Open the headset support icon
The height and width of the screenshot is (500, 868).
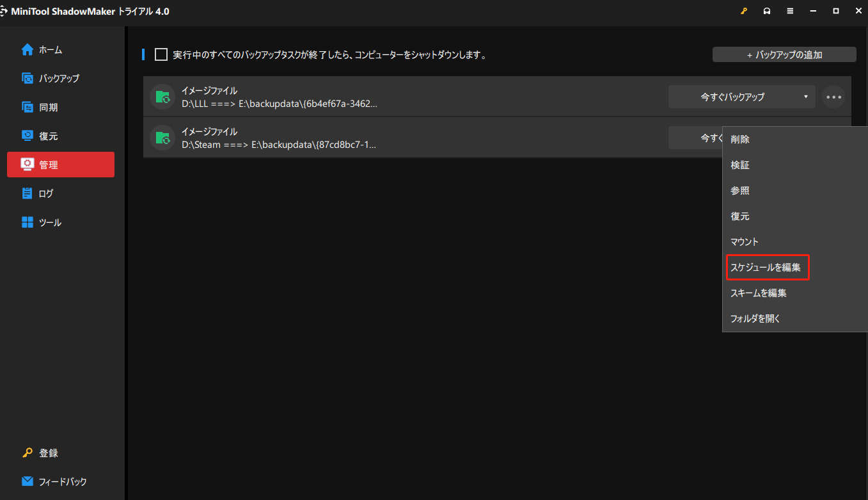[x=767, y=12]
